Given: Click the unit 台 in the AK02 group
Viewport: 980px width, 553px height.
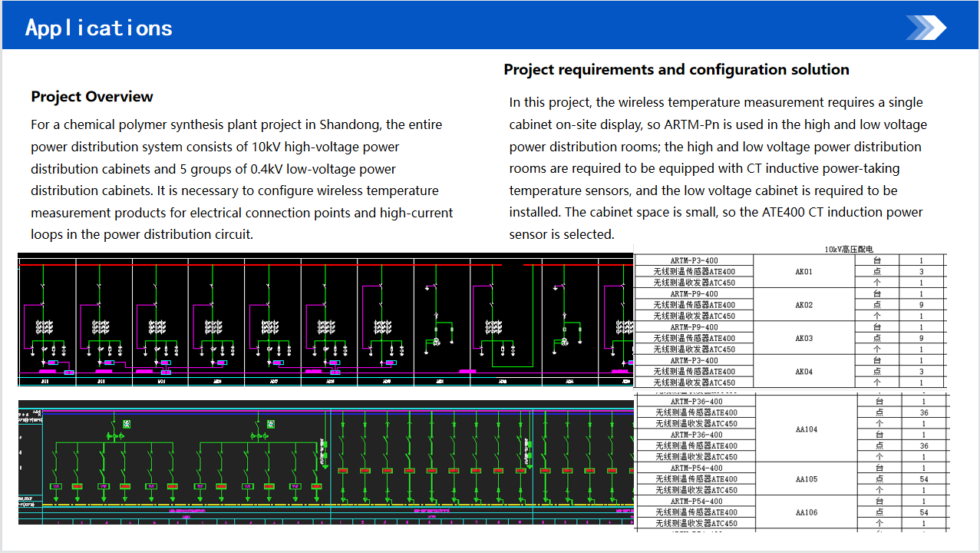Looking at the screenshot, I should point(877,294).
